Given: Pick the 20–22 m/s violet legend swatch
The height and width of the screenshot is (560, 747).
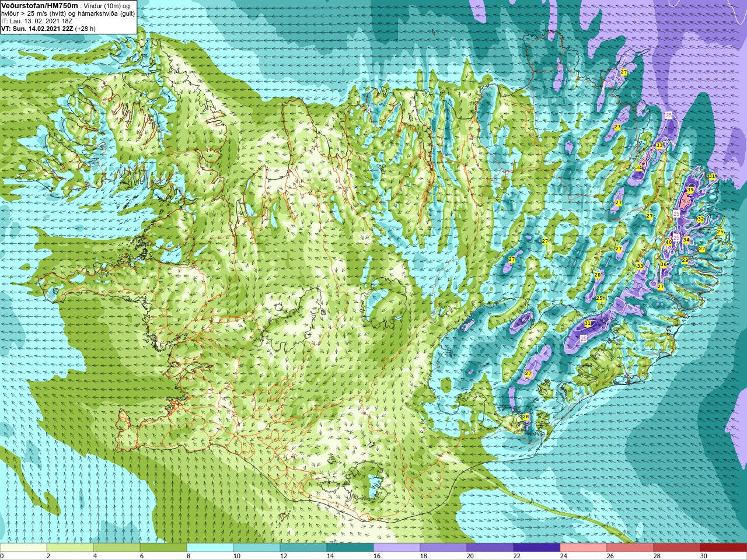Looking at the screenshot, I should [490, 548].
